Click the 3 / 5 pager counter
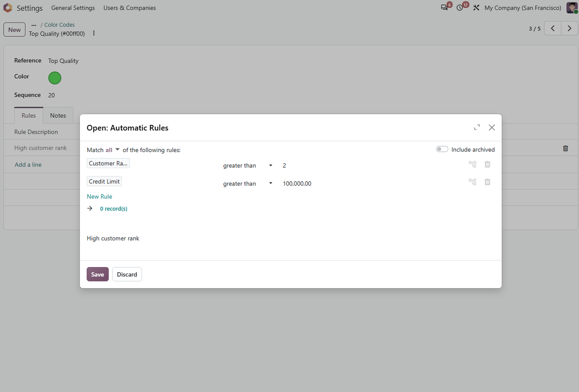Image resolution: width=579 pixels, height=392 pixels. [534, 28]
